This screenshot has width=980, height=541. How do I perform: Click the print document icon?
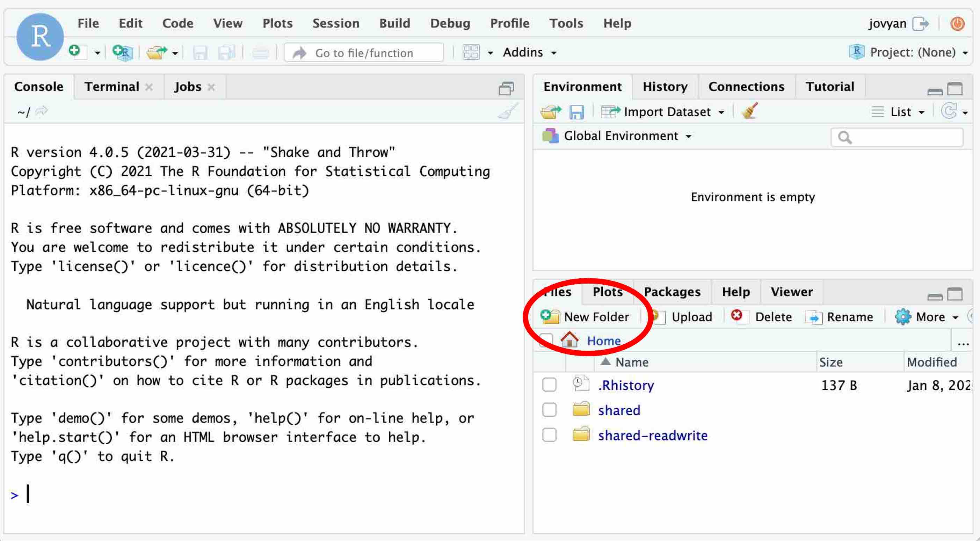pyautogui.click(x=261, y=52)
